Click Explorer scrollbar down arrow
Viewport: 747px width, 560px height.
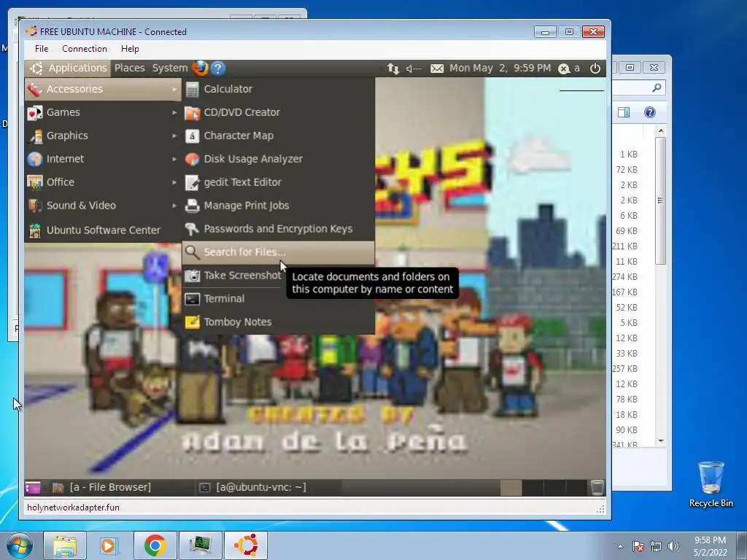coord(661,441)
